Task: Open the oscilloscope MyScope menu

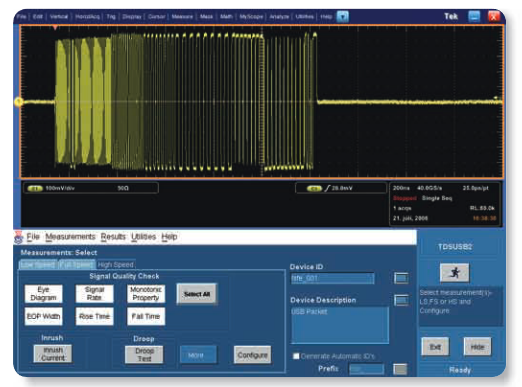Action: click(x=251, y=16)
